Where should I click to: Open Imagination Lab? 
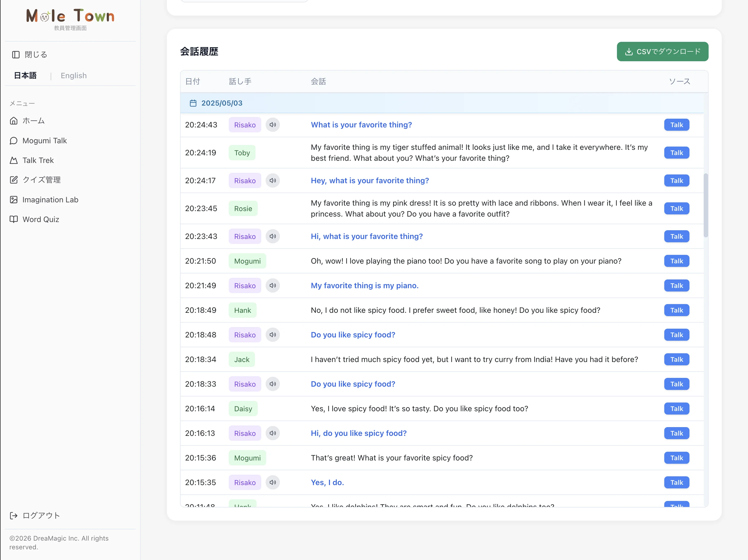(x=50, y=200)
